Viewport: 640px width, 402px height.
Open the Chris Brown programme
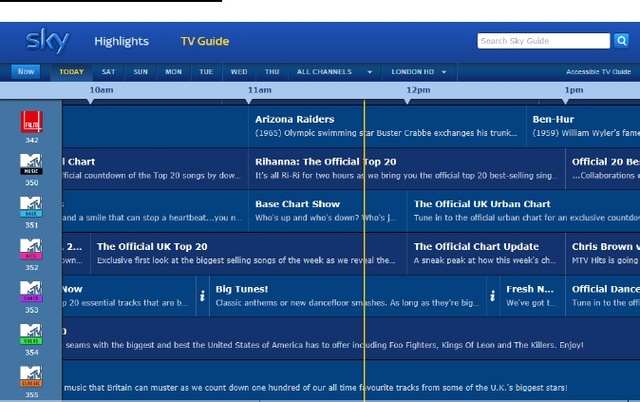click(603, 253)
